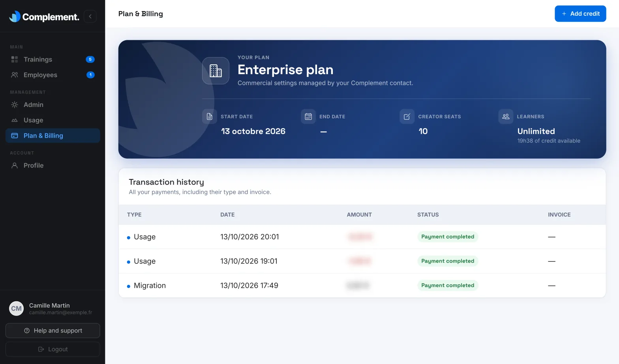The image size is (619, 364).
Task: Click the AMOUNT column header
Action: click(x=359, y=215)
